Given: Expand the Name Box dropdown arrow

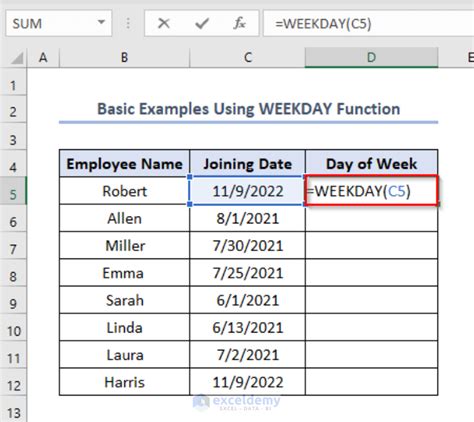Looking at the screenshot, I should tap(101, 22).
